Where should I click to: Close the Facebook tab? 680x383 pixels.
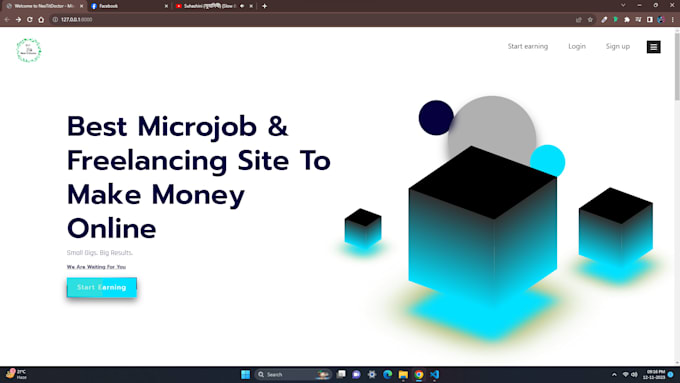point(166,6)
